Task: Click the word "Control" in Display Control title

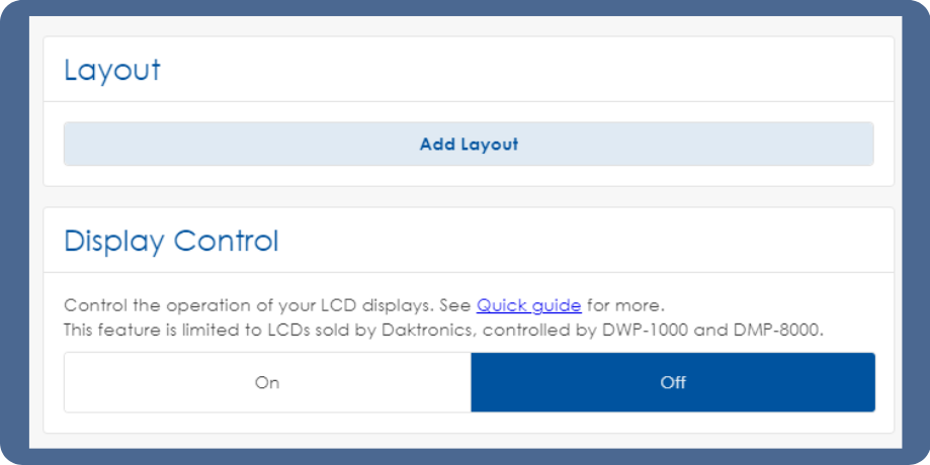Action: point(226,241)
